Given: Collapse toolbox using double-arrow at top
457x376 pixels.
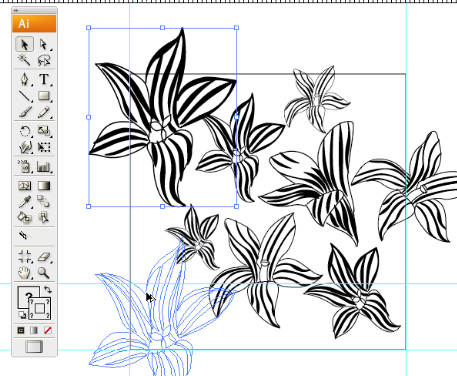Looking at the screenshot, I should [16, 11].
